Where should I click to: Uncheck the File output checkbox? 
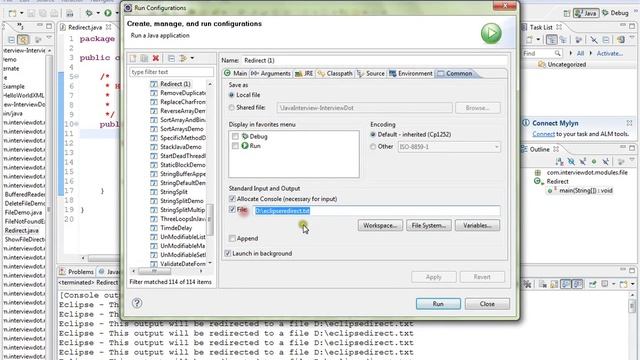coord(232,210)
